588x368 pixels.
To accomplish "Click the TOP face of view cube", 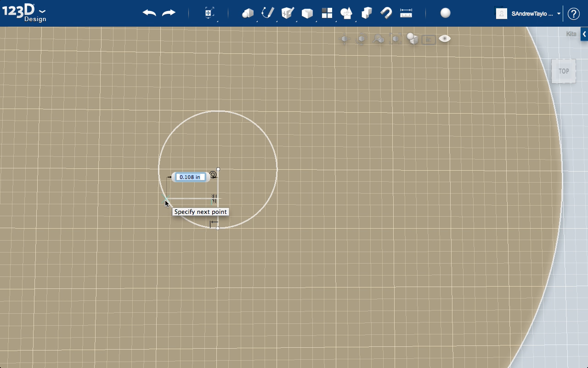I will tap(564, 71).
